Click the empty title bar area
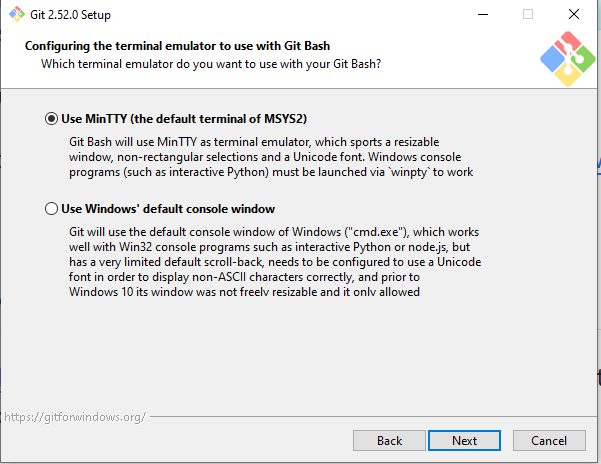601x464 pixels. (300, 14)
